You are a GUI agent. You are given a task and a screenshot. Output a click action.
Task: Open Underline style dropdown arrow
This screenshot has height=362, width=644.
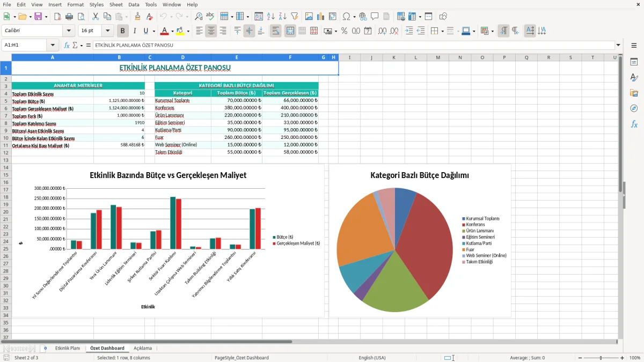click(x=154, y=31)
